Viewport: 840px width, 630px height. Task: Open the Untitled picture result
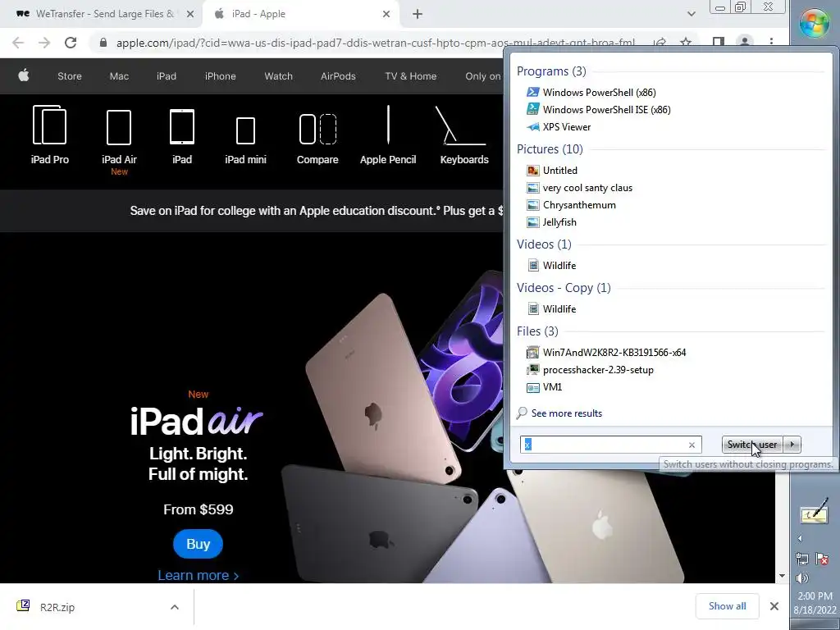pos(552,171)
